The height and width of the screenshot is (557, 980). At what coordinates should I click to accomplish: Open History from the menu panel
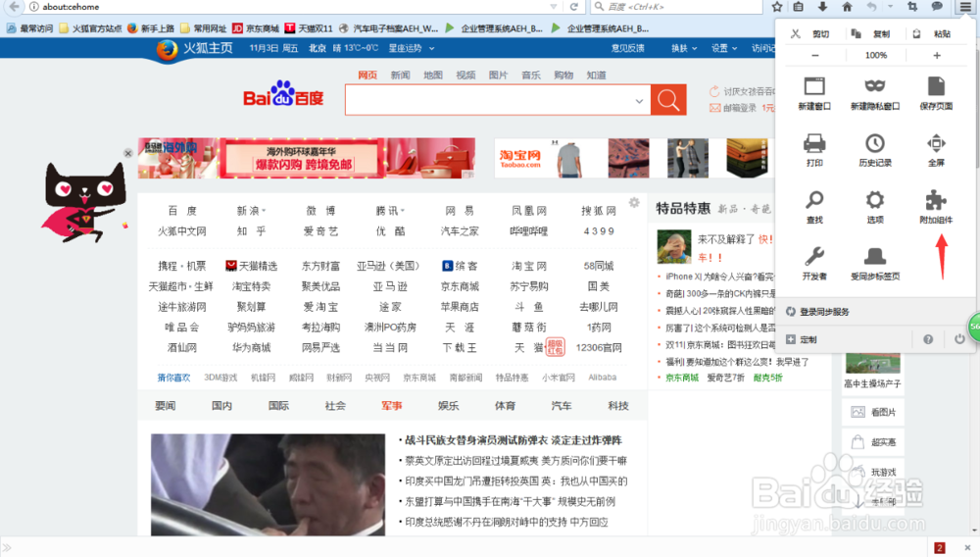(875, 150)
